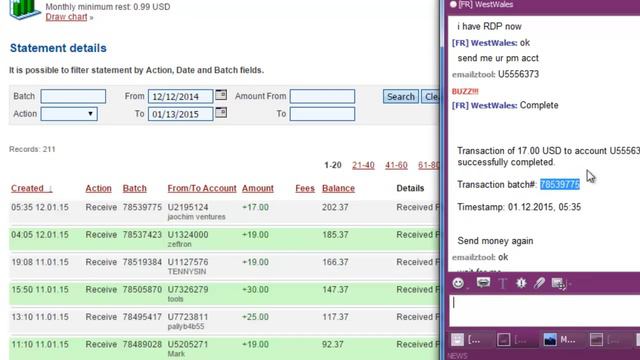Focus the Amount From input field
Image resolution: width=640 pixels, height=360 pixels.
pyautogui.click(x=322, y=96)
